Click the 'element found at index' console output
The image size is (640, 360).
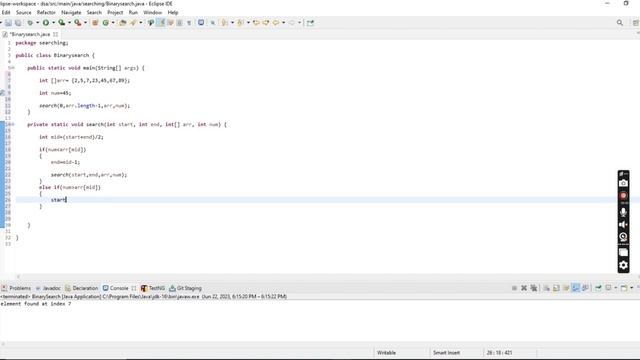[36, 304]
